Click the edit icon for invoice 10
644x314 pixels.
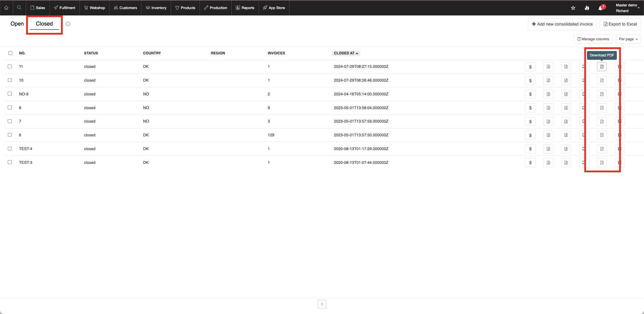620,81
